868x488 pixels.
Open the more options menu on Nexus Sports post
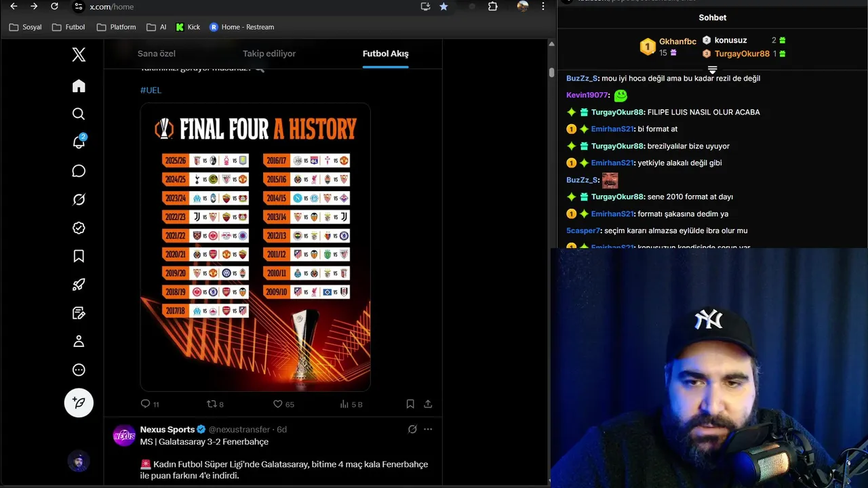tap(428, 429)
